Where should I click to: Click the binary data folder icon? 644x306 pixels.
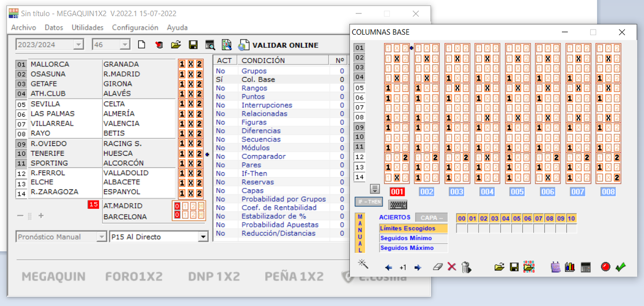point(529,267)
